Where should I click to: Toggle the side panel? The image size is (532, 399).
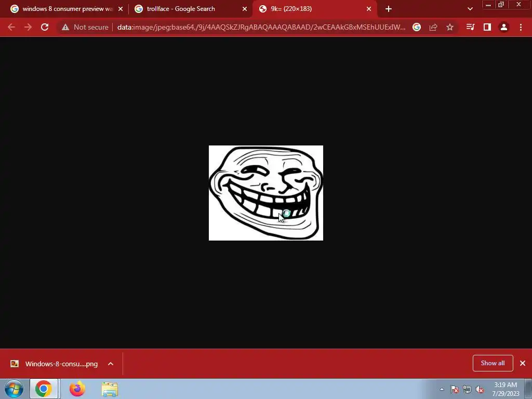(487, 27)
